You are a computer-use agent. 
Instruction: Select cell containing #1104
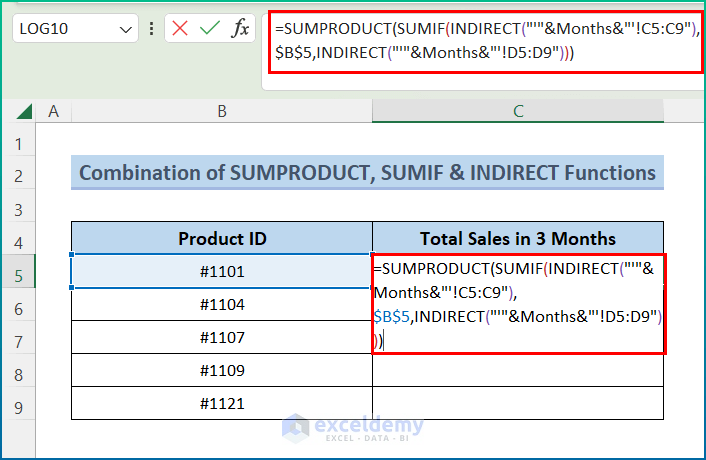(221, 305)
